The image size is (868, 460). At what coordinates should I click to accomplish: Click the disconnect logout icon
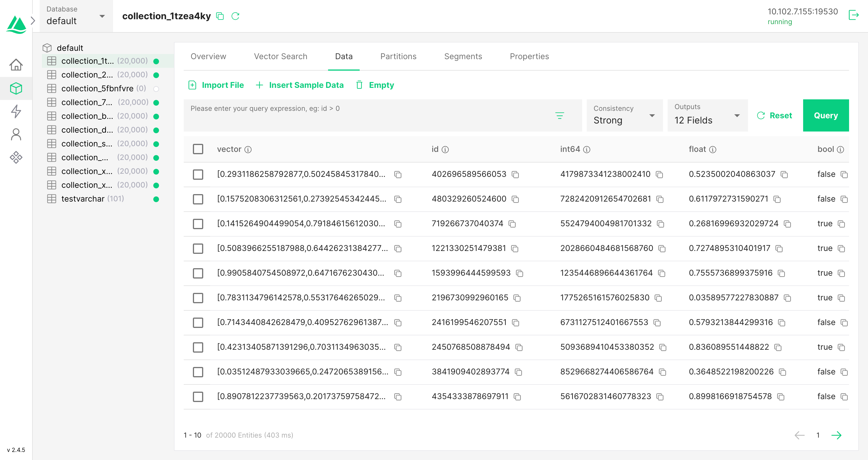coord(854,15)
